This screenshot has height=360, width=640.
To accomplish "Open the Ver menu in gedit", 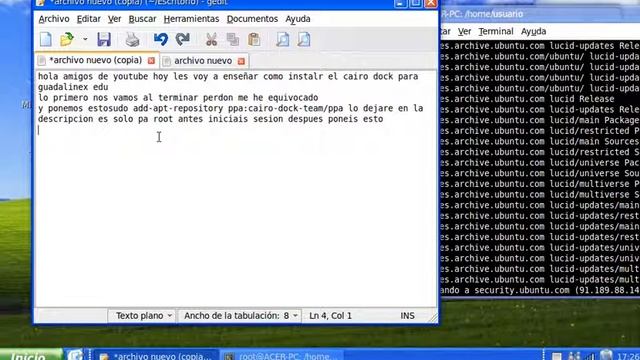I will (114, 19).
